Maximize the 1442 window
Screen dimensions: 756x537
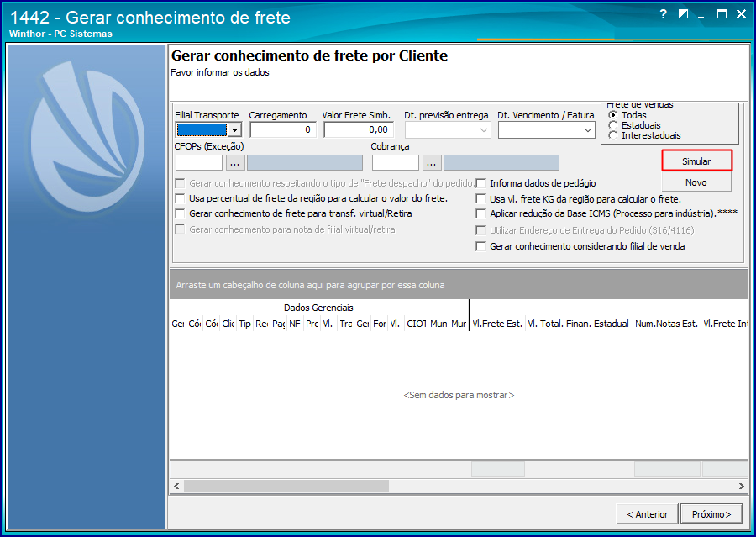[722, 14]
